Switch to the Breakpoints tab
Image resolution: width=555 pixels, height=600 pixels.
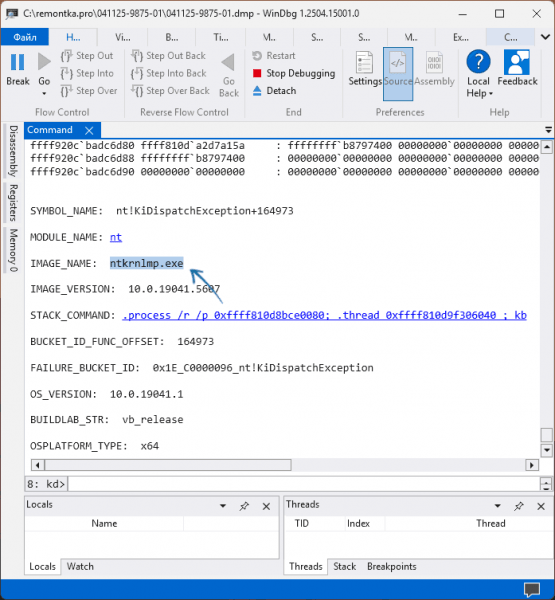pos(392,566)
